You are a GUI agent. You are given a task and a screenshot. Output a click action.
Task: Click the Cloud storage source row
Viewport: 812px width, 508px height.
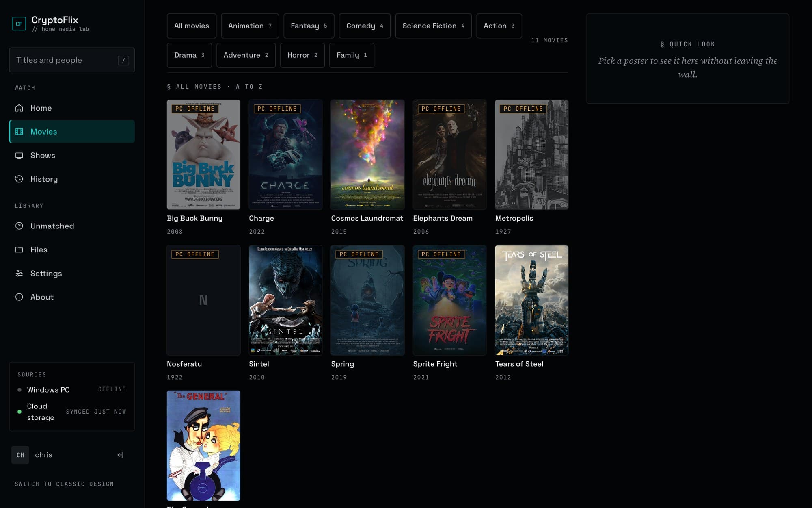click(x=72, y=412)
